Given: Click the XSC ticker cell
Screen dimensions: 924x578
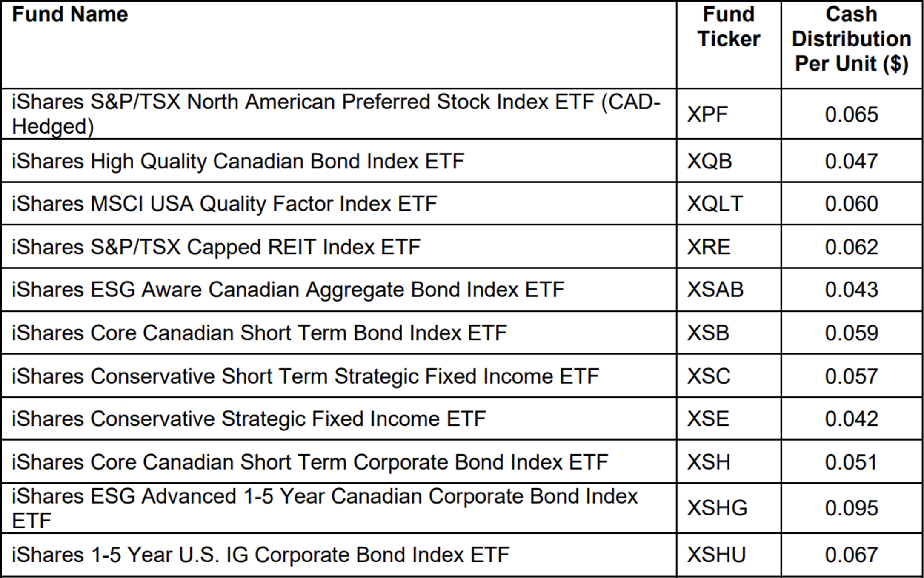Looking at the screenshot, I should click(x=709, y=376).
